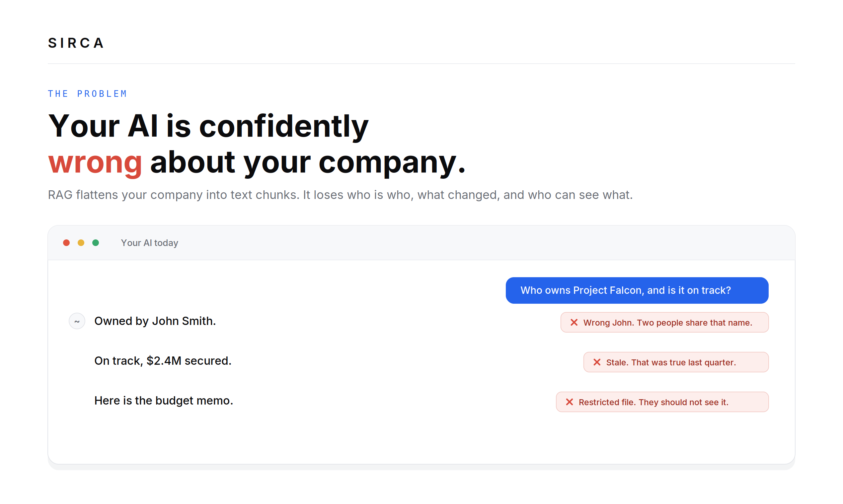Click the AI avatar tilde icon

point(77,321)
